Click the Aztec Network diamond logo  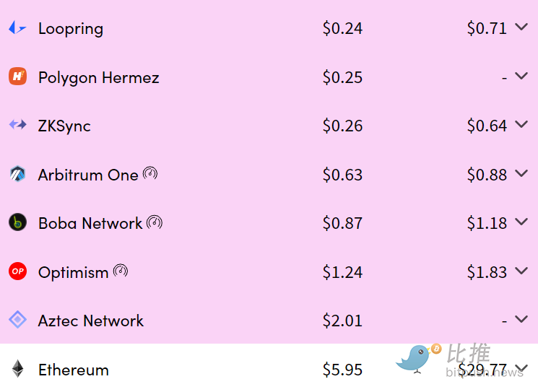(x=17, y=320)
